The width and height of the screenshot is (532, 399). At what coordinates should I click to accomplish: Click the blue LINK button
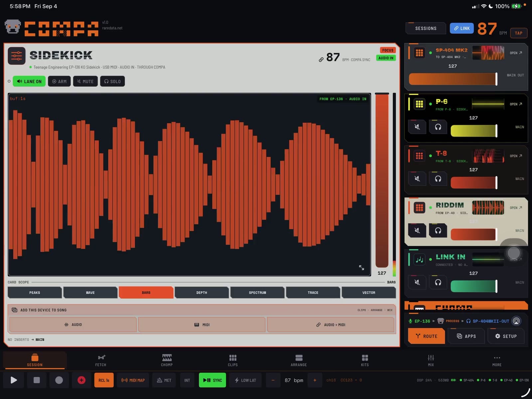tap(462, 28)
